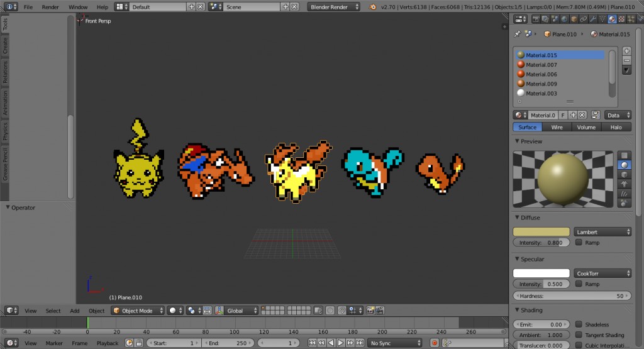Open the Lambert diffuse shader dropdown

602,232
